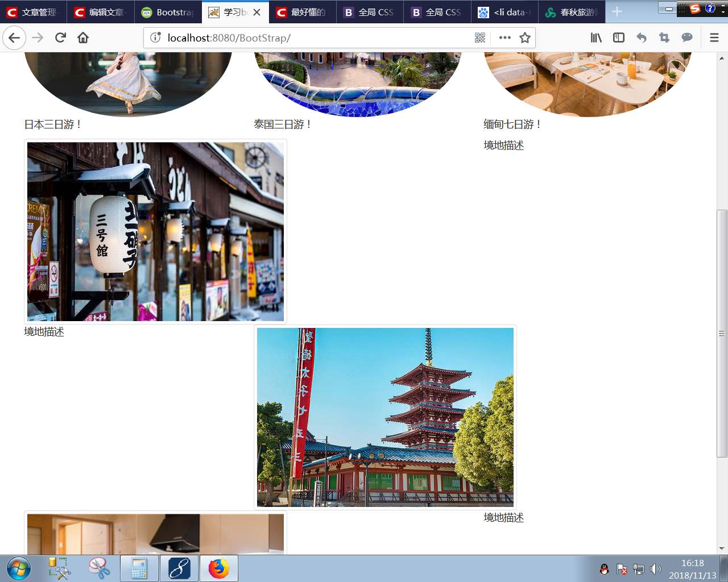
Task: Open QQ penguin tray icon
Action: (605, 569)
